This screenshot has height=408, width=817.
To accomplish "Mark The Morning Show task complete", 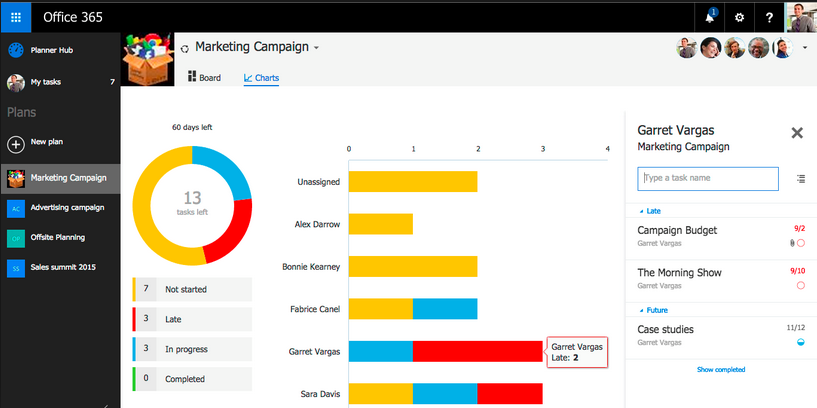I will pyautogui.click(x=801, y=285).
